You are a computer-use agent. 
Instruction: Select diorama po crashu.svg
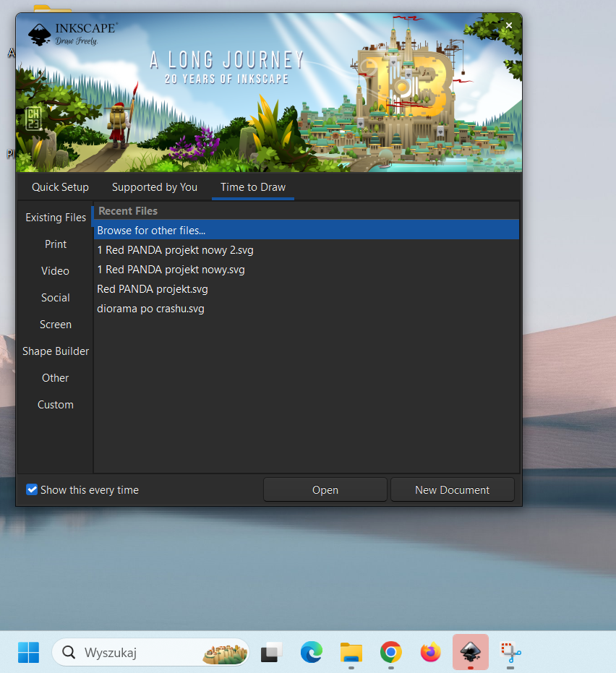point(307,309)
